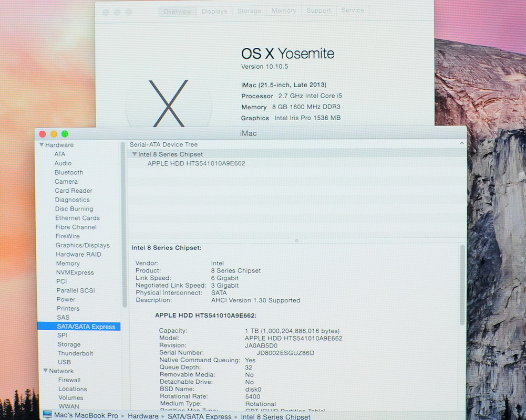526x420 pixels.
Task: Select Card Reader in the sidebar
Action: (x=74, y=191)
